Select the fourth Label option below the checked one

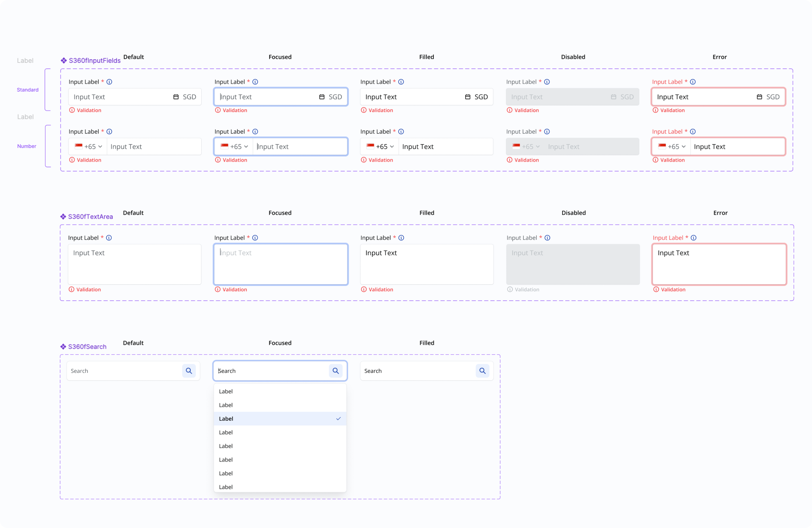click(x=280, y=432)
